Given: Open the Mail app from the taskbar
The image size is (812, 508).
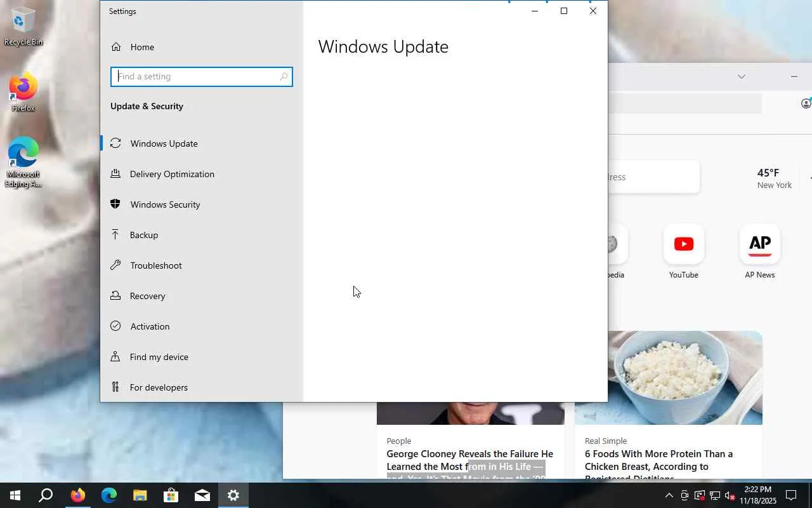Looking at the screenshot, I should coord(202,495).
